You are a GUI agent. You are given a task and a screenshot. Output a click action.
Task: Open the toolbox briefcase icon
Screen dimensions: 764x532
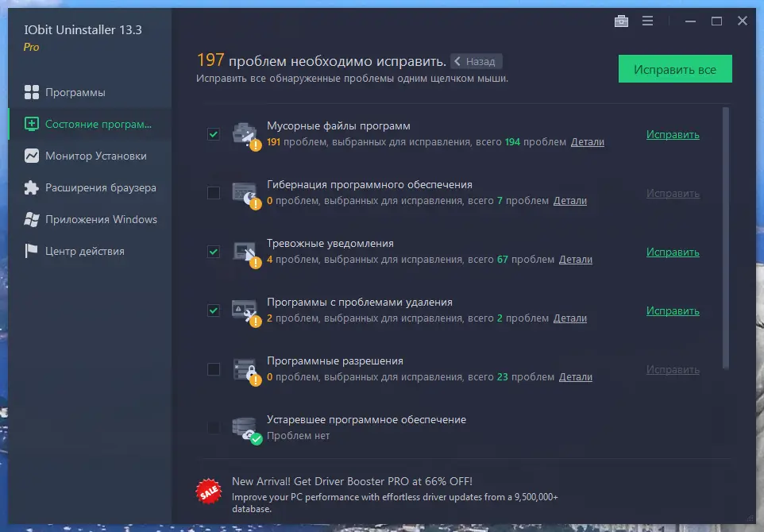(621, 21)
